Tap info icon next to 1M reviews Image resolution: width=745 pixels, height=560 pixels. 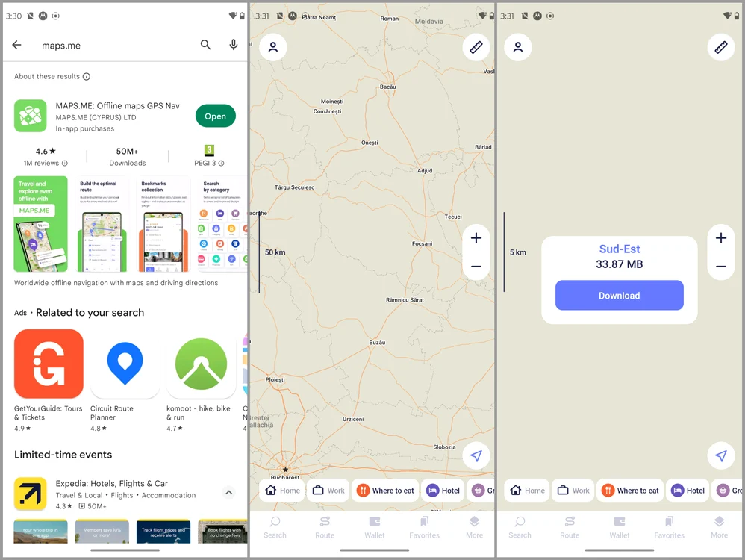[65, 163]
